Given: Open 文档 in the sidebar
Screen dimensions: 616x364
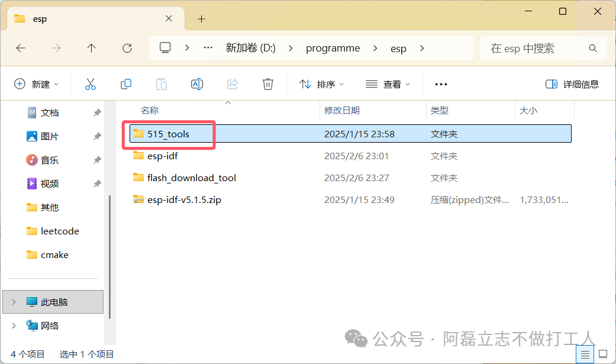Looking at the screenshot, I should click(x=50, y=113).
